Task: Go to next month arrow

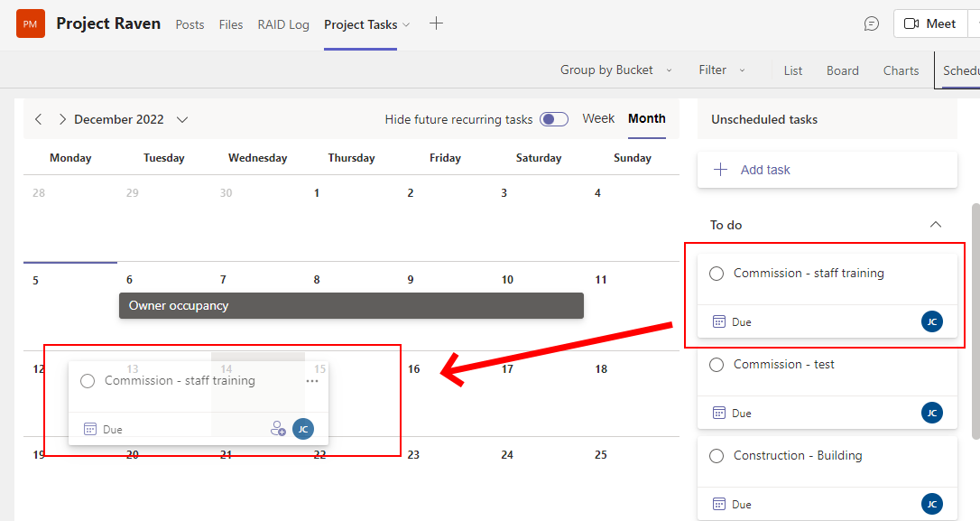Action: [62, 119]
